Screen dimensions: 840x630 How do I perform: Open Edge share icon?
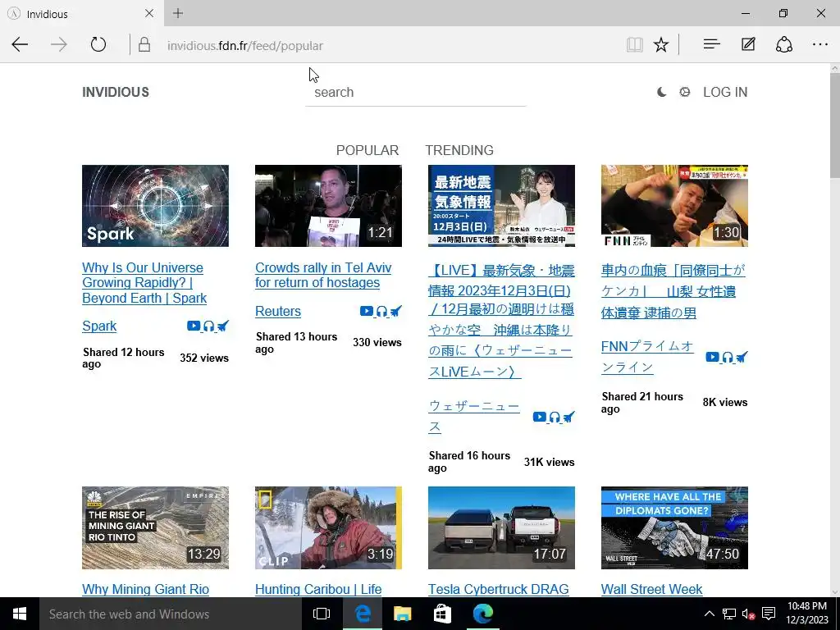(x=784, y=44)
